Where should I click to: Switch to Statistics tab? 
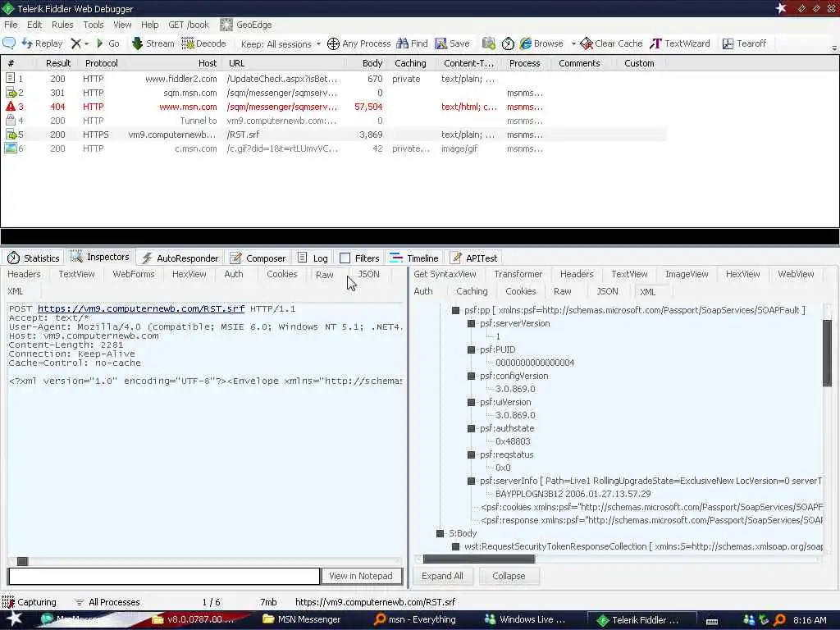tap(33, 258)
